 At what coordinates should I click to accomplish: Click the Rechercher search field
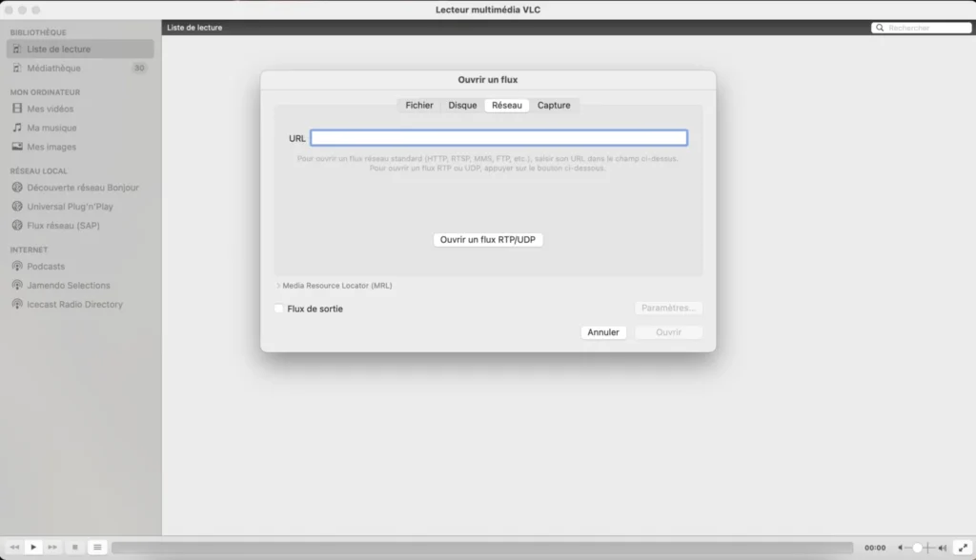pyautogui.click(x=922, y=28)
